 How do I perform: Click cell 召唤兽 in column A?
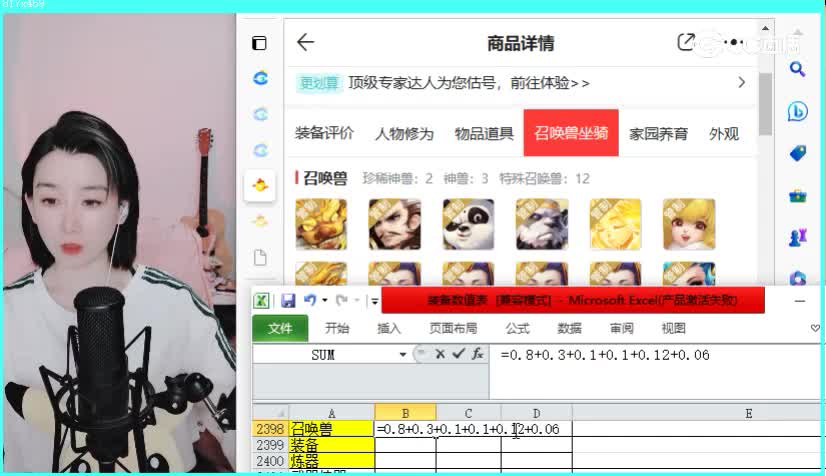click(x=331, y=429)
